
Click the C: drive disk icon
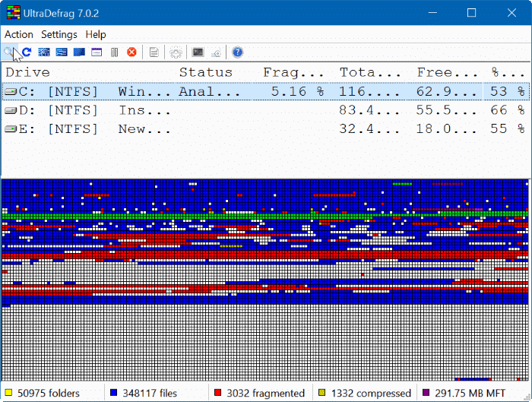tap(11, 92)
